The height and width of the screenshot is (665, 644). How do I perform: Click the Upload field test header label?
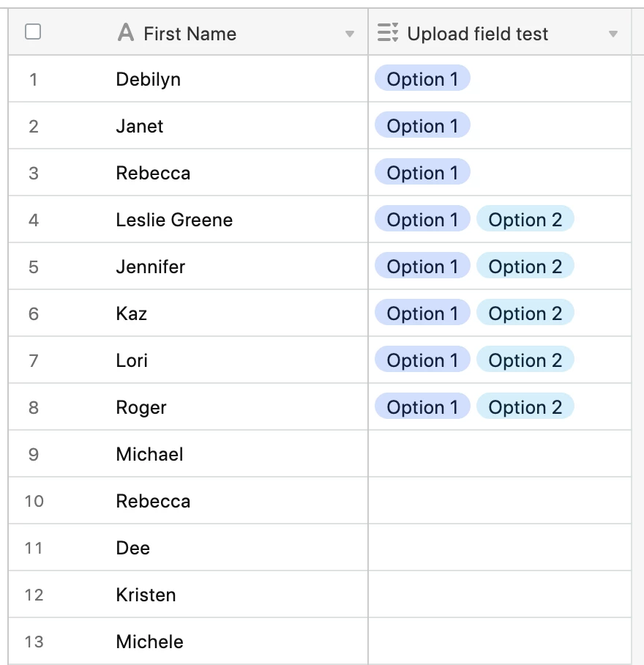(x=477, y=34)
